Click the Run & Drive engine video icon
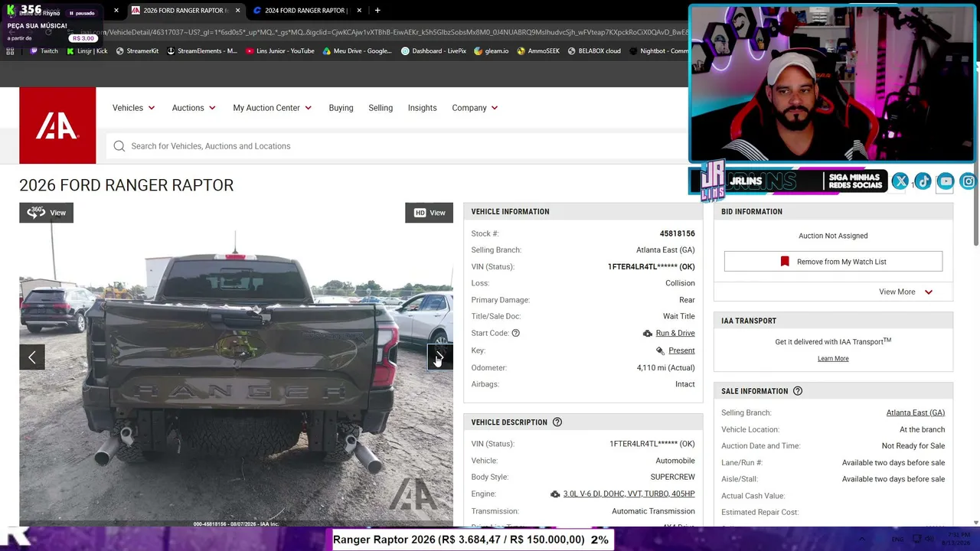 coord(648,334)
